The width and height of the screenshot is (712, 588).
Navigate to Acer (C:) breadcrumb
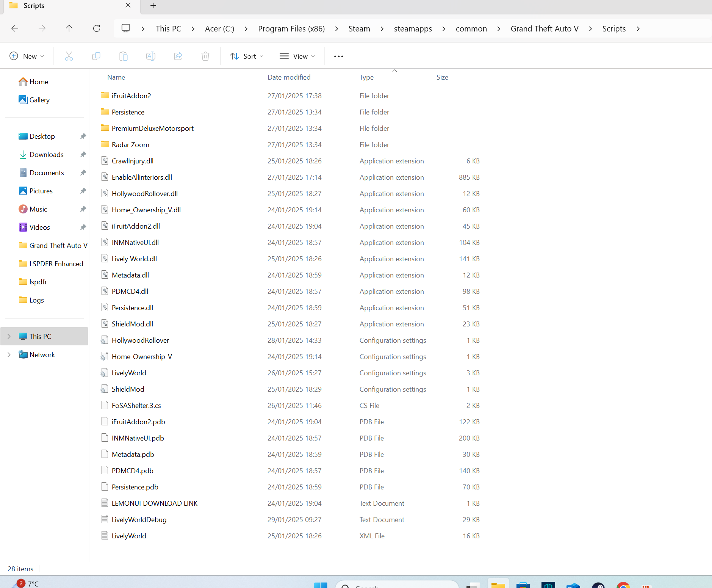click(x=219, y=29)
